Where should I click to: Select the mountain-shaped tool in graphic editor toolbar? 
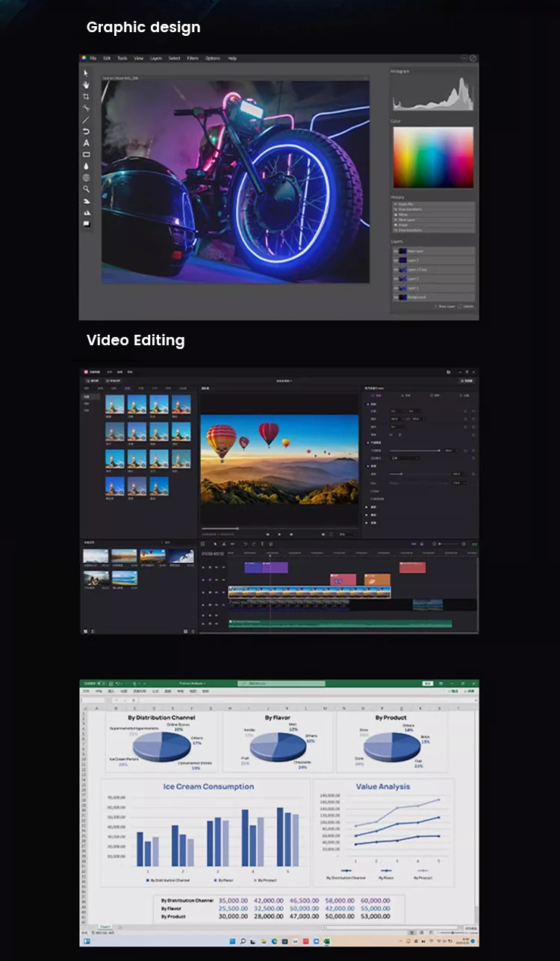coord(86,212)
